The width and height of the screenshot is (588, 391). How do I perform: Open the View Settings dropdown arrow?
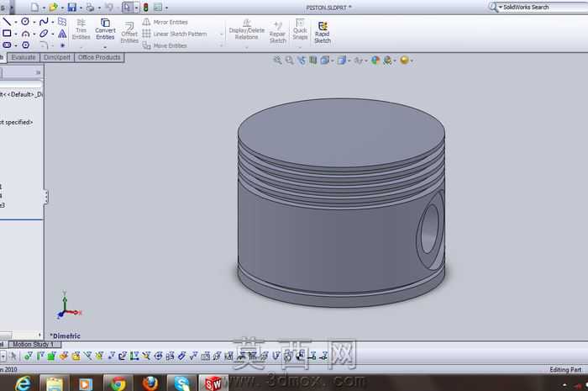click(412, 61)
